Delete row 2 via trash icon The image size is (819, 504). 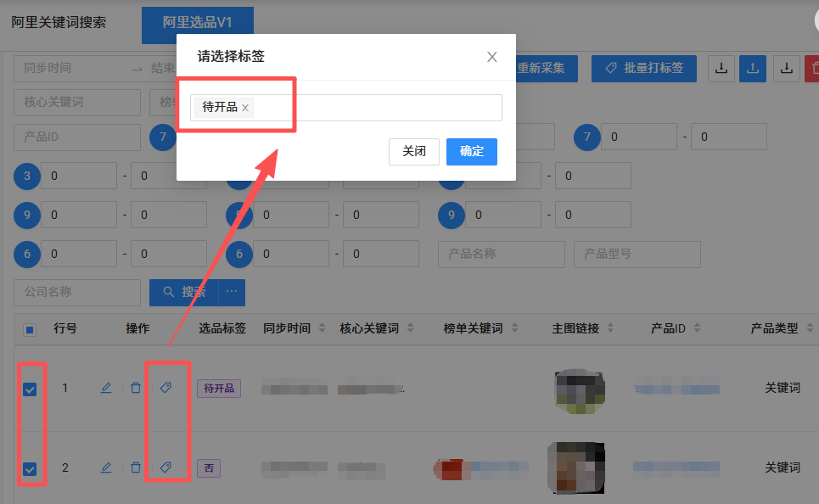click(136, 468)
